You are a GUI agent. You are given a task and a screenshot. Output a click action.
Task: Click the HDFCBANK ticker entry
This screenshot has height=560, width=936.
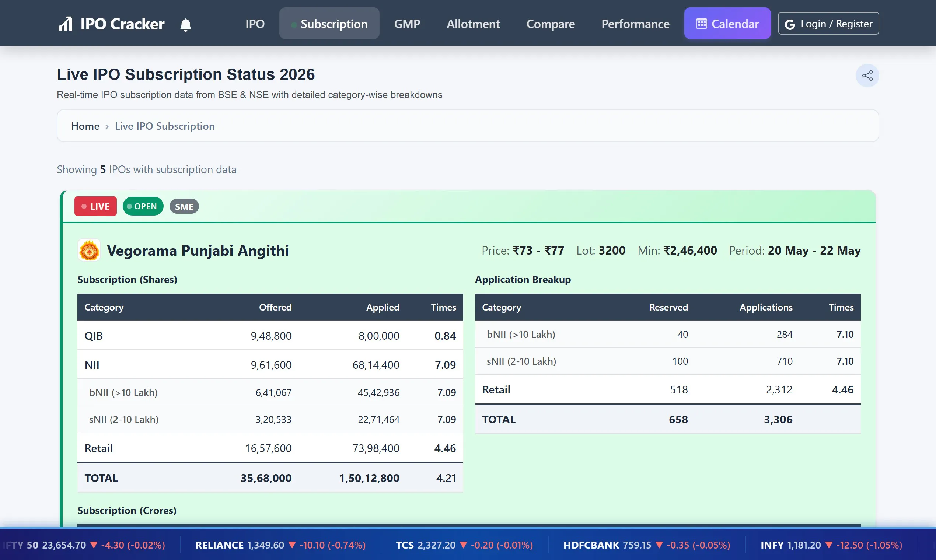coord(646,545)
